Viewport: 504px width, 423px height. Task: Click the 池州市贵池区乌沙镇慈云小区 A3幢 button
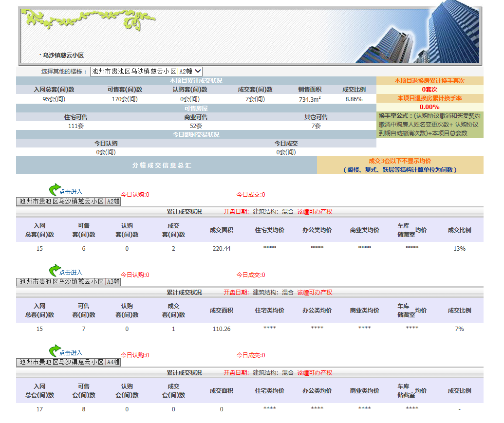point(69,282)
